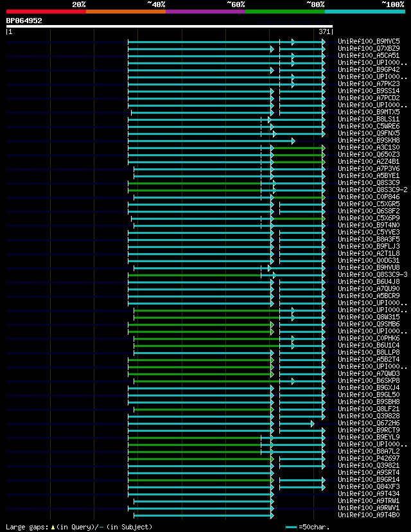Click the green ~80% identity legend segment
The image size is (411, 532).
285,12
